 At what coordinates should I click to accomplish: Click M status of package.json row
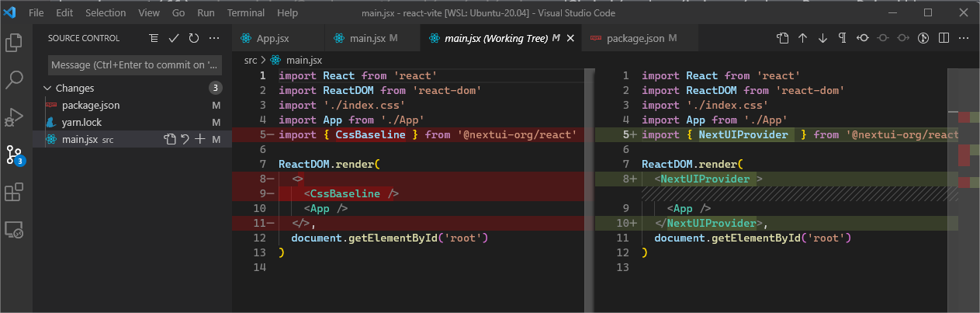click(x=216, y=105)
